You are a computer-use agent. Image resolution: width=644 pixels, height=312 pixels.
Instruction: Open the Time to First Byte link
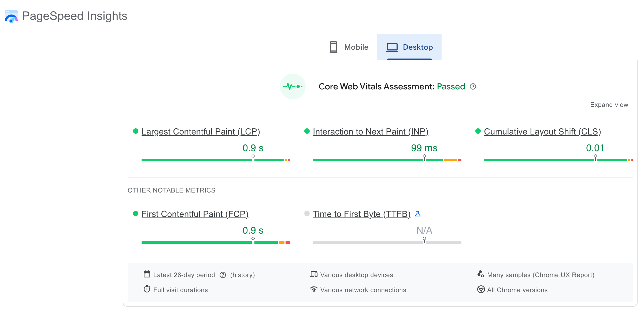(x=361, y=214)
